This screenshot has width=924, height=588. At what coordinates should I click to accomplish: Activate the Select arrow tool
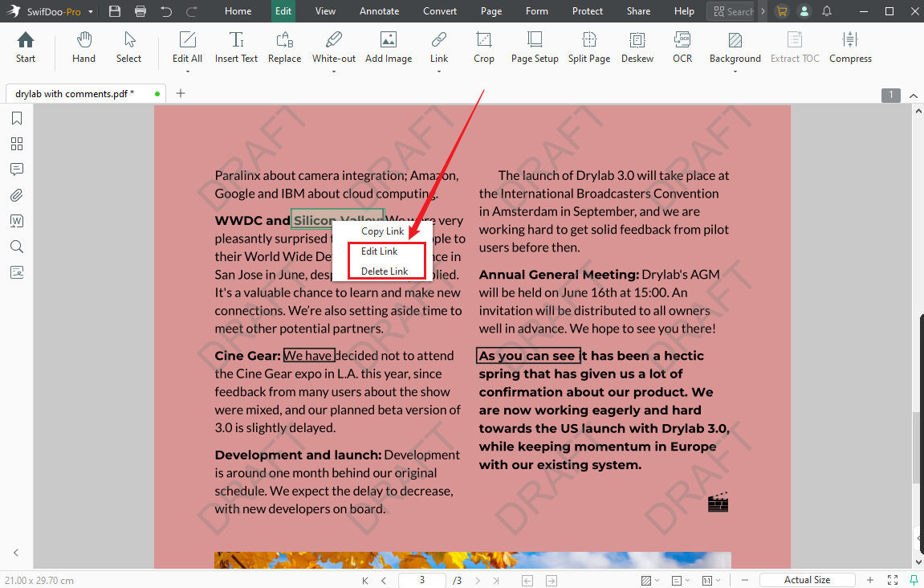(128, 47)
